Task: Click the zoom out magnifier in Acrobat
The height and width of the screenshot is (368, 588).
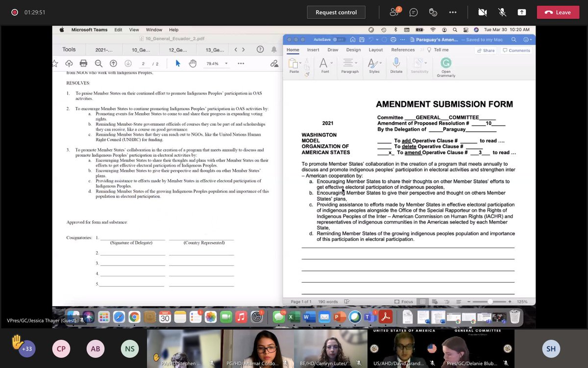Action: pos(98,63)
